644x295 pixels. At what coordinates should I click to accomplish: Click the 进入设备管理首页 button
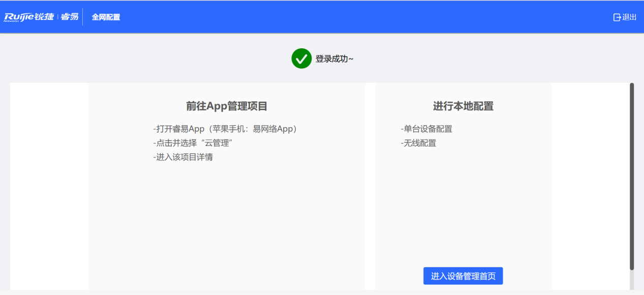[x=463, y=276]
